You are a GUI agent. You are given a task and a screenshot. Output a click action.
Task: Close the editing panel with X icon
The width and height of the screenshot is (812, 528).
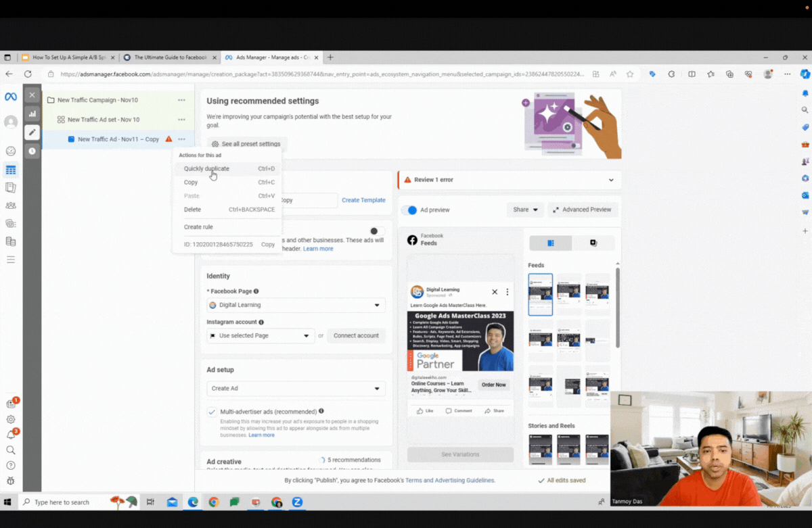(x=32, y=95)
